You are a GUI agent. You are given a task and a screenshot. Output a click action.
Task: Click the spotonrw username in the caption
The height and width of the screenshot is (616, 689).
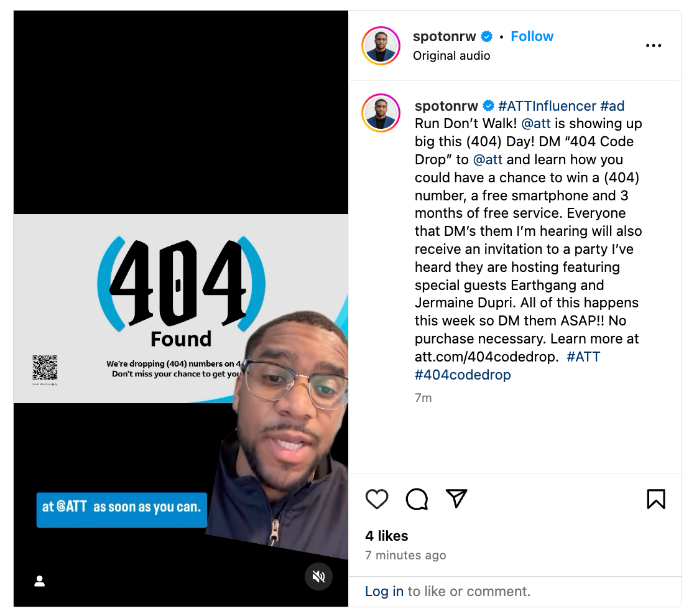[446, 106]
